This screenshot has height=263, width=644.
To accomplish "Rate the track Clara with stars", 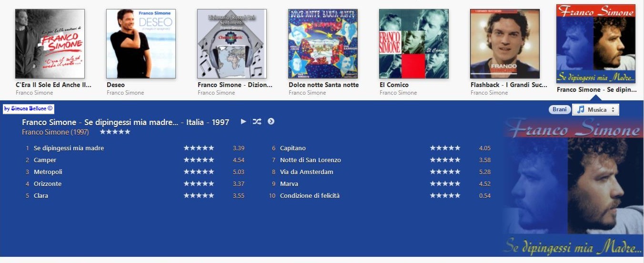I will [199, 195].
